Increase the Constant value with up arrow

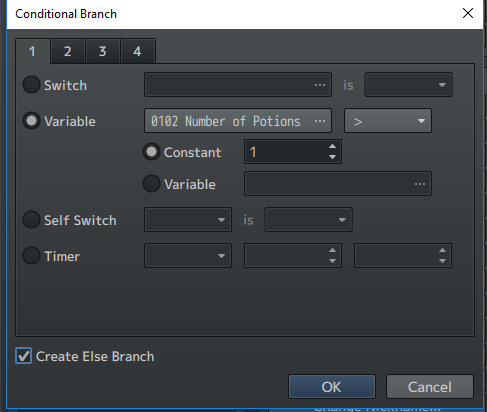(332, 147)
